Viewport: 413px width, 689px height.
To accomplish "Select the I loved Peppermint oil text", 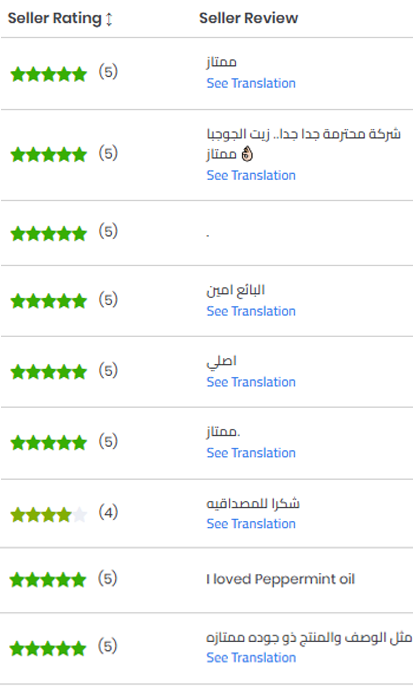I will click(280, 579).
